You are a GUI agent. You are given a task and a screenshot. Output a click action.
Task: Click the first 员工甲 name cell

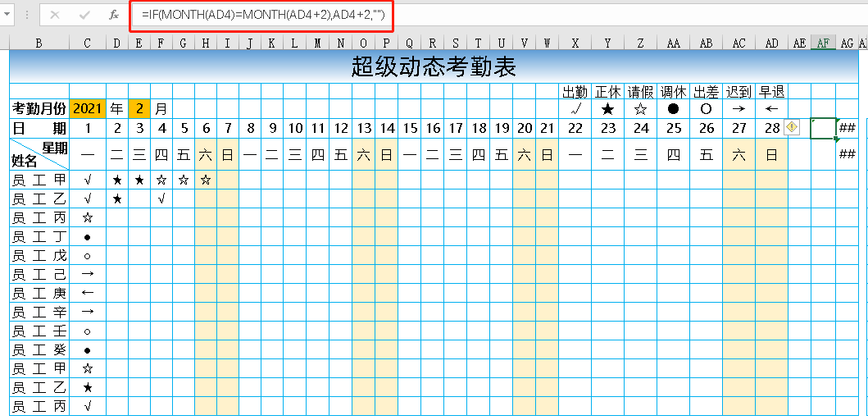point(39,180)
